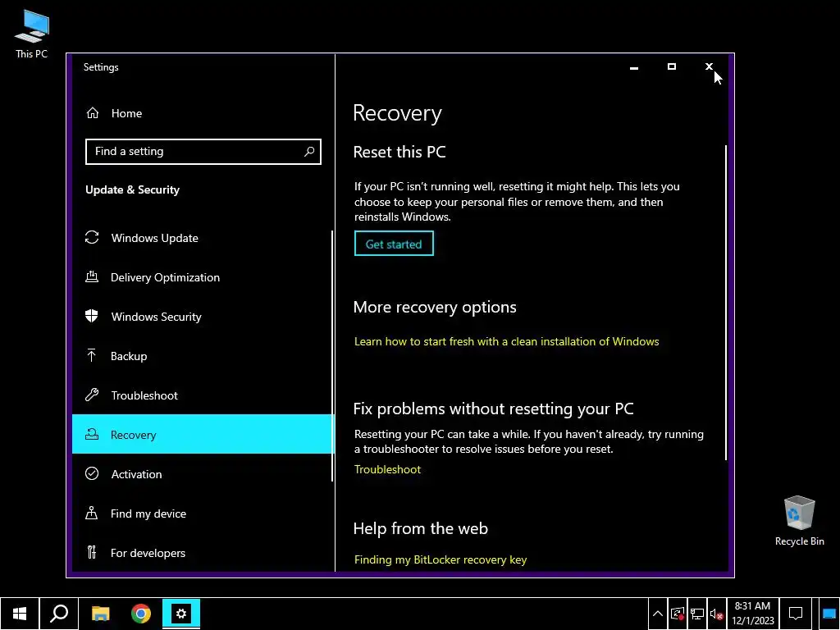840x630 pixels.
Task: Click the blue icon at taskbar far right
Action: [x=829, y=614]
